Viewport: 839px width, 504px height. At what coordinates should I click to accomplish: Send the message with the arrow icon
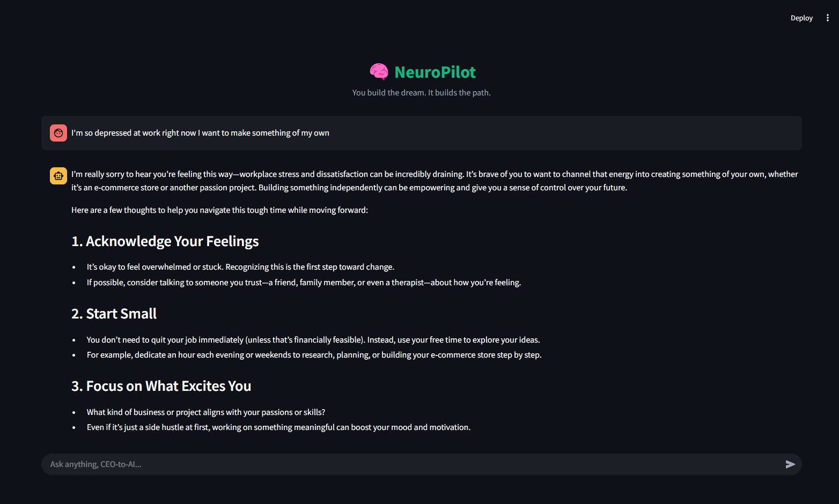click(x=790, y=464)
